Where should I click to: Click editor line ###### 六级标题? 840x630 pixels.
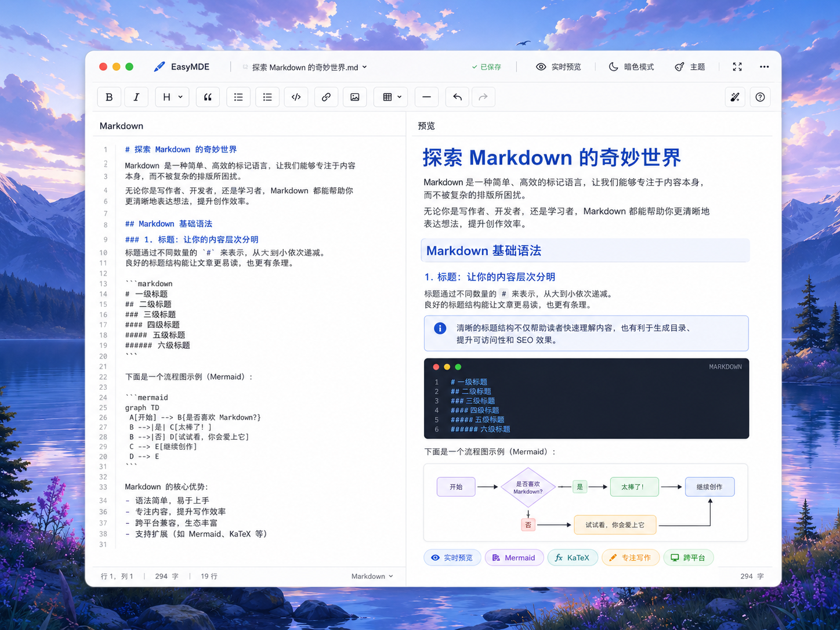pyautogui.click(x=158, y=345)
